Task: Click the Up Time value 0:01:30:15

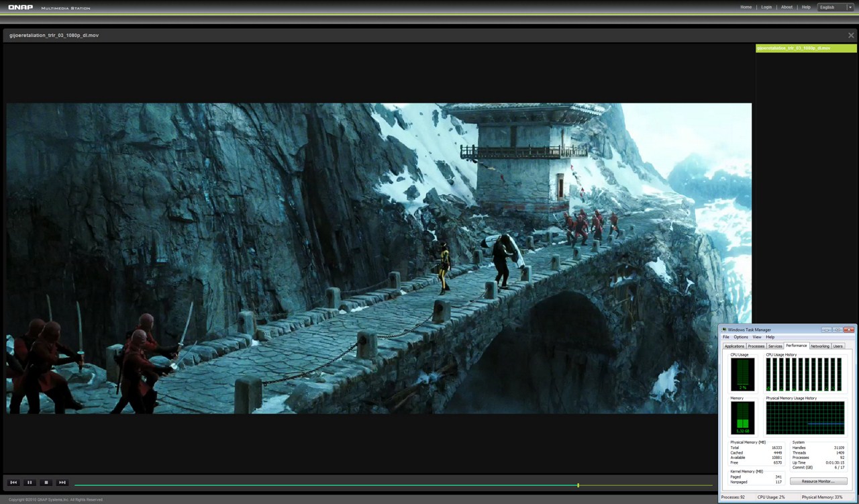Action: (x=835, y=462)
